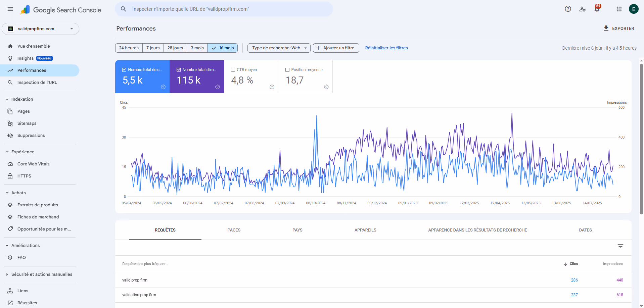
Task: Open the account avatar E
Action: click(634, 9)
